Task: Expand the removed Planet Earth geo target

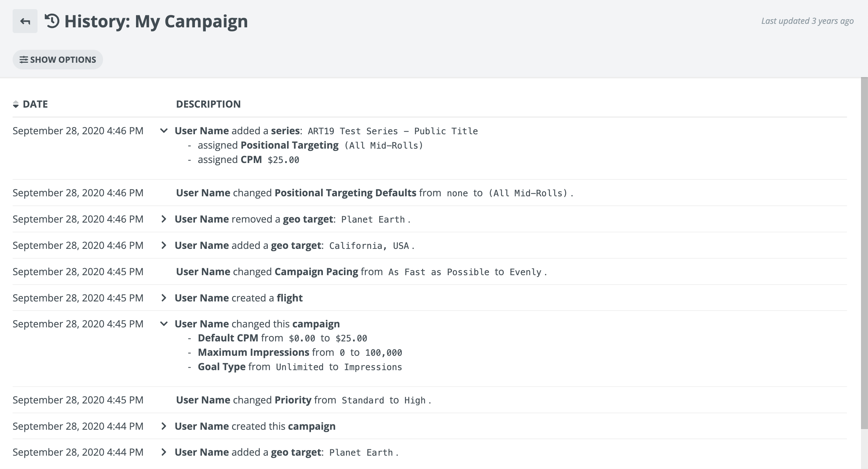Action: [163, 219]
